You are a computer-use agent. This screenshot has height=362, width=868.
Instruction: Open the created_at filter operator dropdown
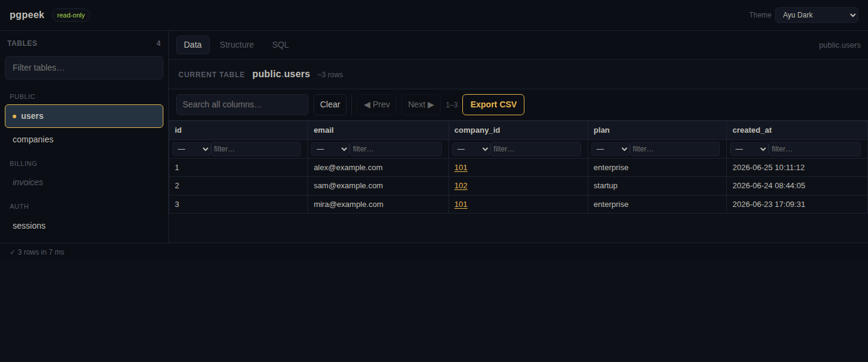point(749,149)
